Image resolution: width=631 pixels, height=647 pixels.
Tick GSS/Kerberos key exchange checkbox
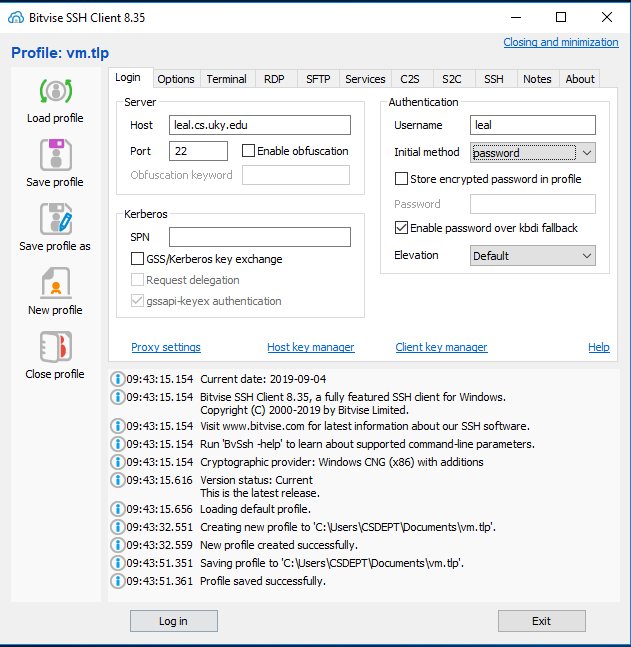[137, 259]
